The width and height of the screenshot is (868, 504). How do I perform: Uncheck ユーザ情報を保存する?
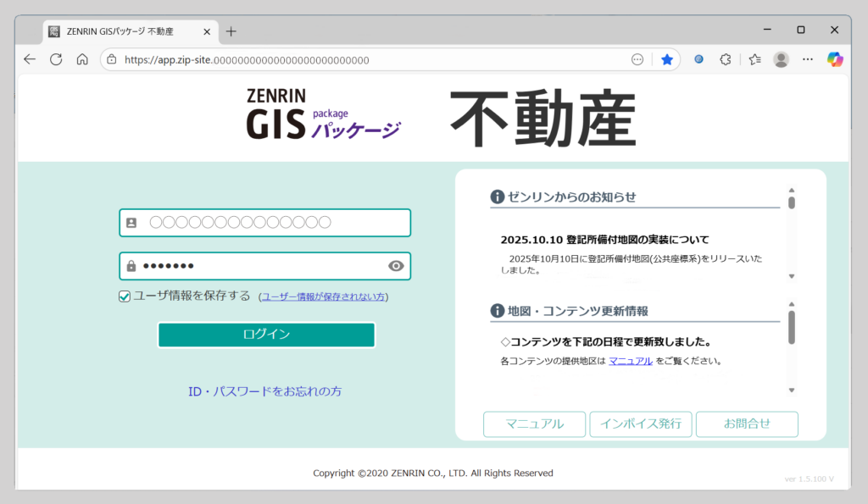[125, 296]
